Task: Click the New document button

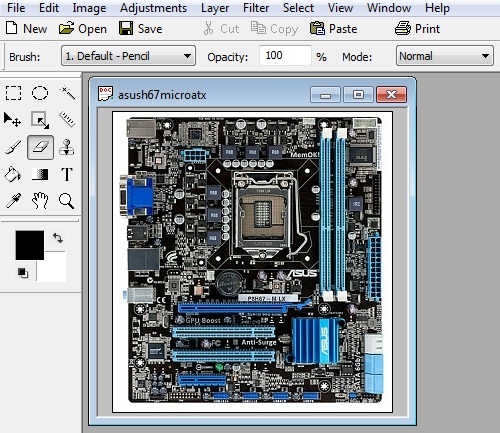Action: pos(26,29)
